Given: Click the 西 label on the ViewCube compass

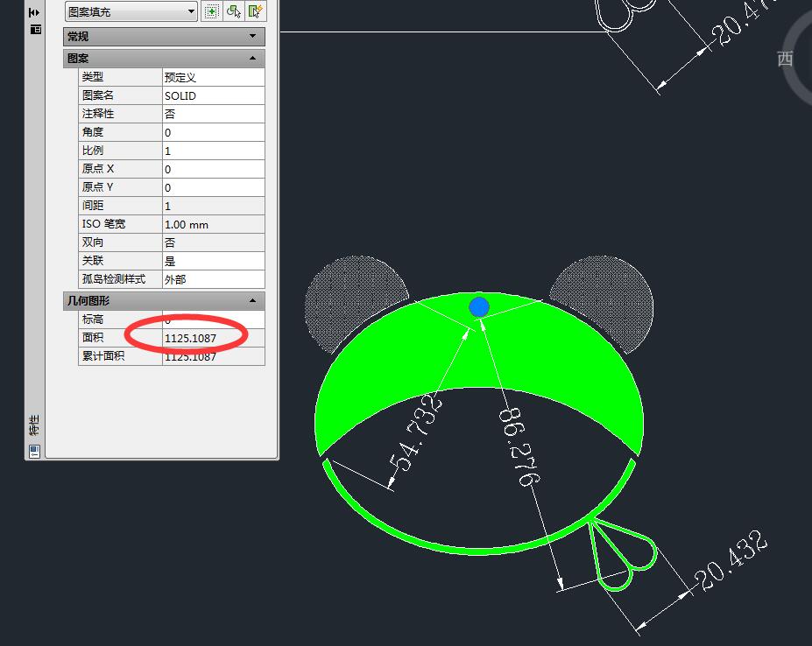Looking at the screenshot, I should (x=785, y=60).
